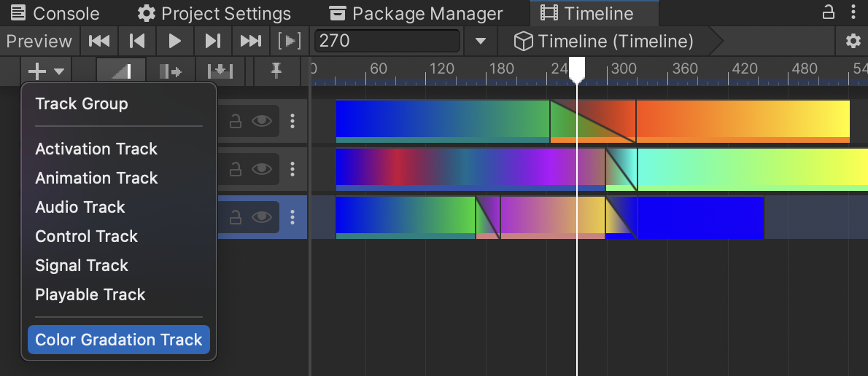Open the timeline settings gear
The height and width of the screenshot is (376, 868).
point(853,41)
